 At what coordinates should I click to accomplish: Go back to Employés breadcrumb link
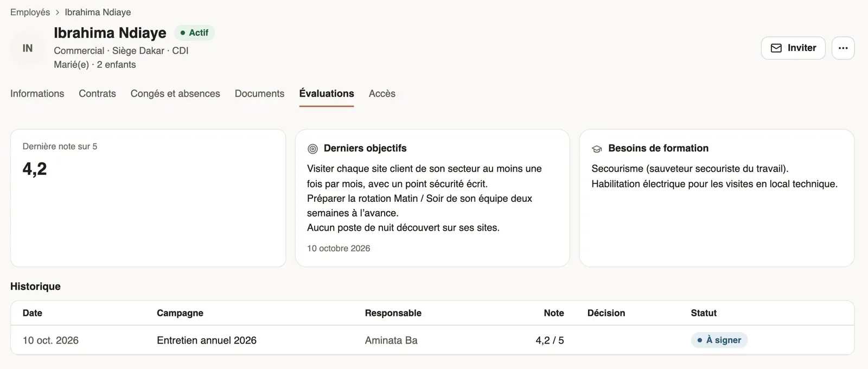click(30, 12)
